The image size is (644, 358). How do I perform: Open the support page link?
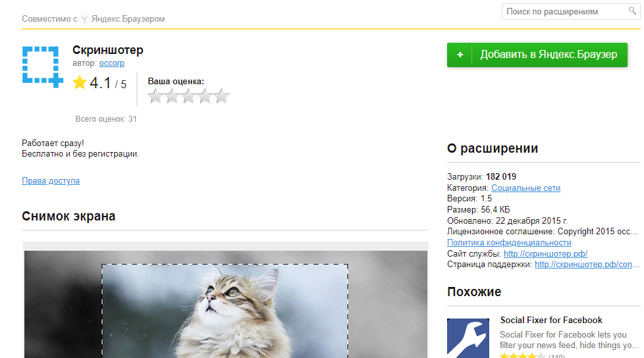click(587, 265)
